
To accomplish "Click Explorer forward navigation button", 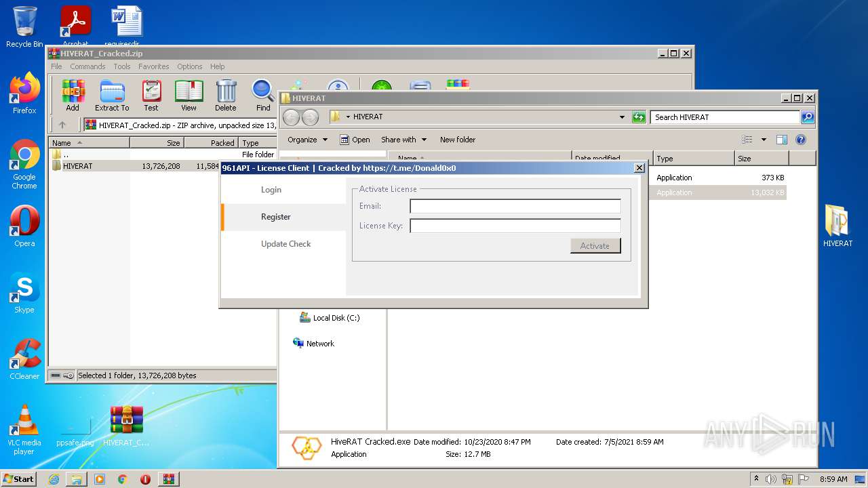I will coord(310,117).
